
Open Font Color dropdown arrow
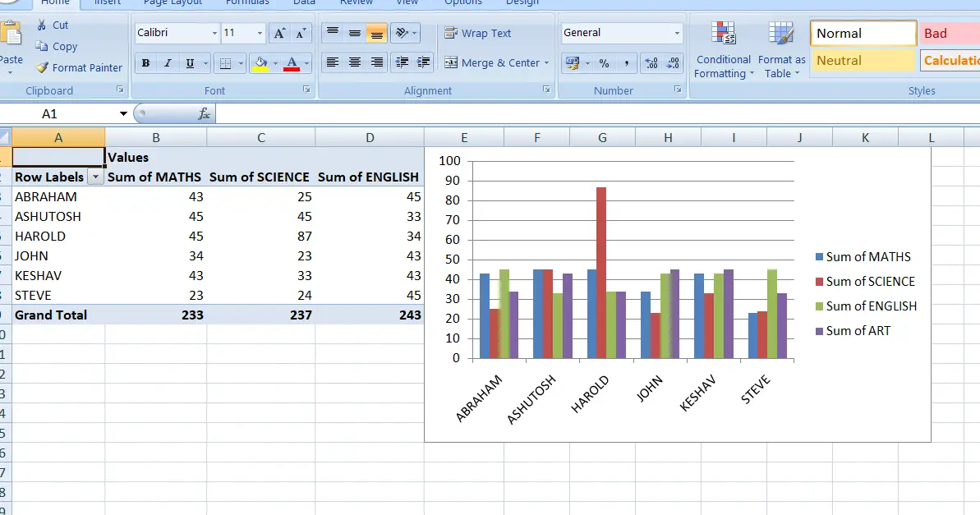(x=306, y=63)
